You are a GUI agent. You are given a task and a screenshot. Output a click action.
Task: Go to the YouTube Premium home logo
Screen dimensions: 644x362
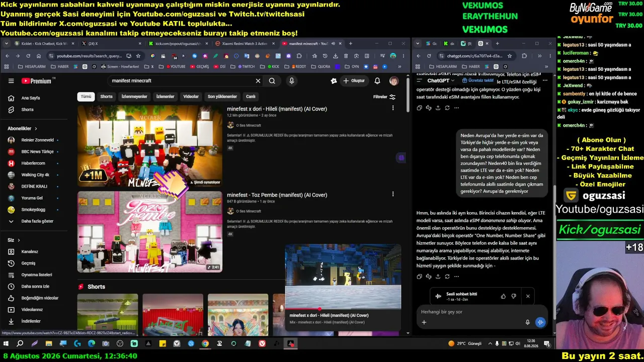click(37, 81)
